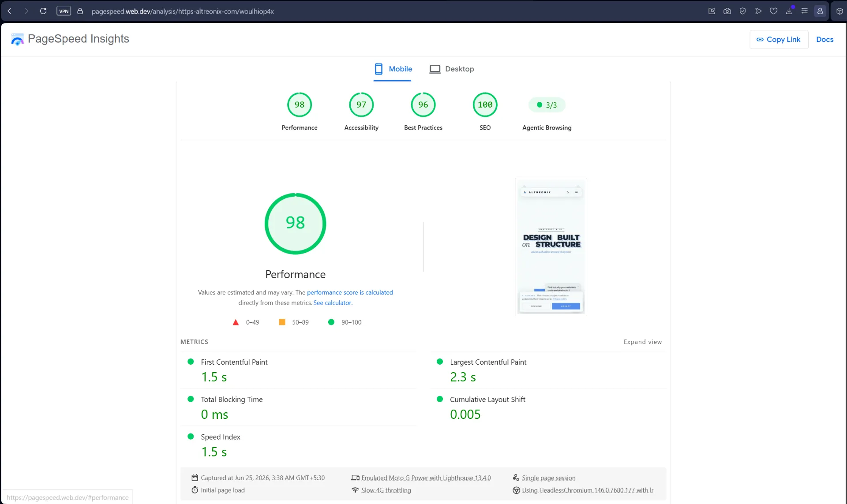Click the device icon beside Emulated Moto G Power
Screen dimensions: 847x504
point(355,478)
